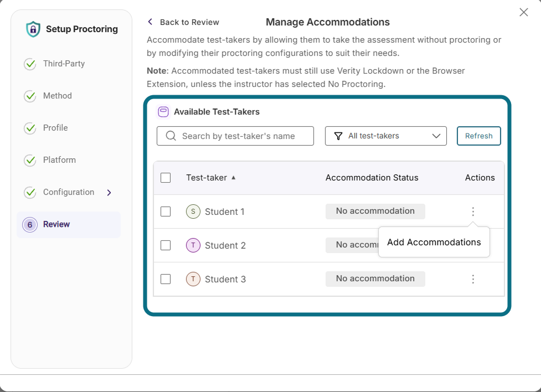Open the actions menu for Student 3
Image resolution: width=541 pixels, height=392 pixels.
click(x=473, y=279)
